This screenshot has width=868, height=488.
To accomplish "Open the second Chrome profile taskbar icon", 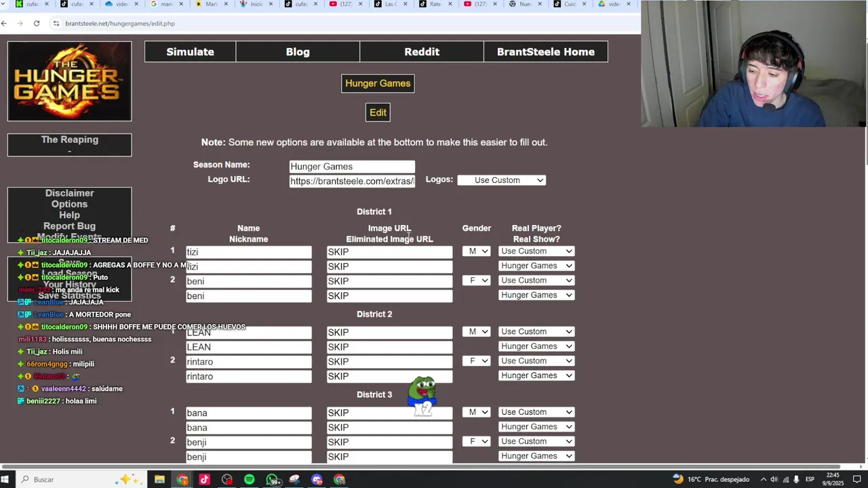I will pyautogui.click(x=339, y=479).
